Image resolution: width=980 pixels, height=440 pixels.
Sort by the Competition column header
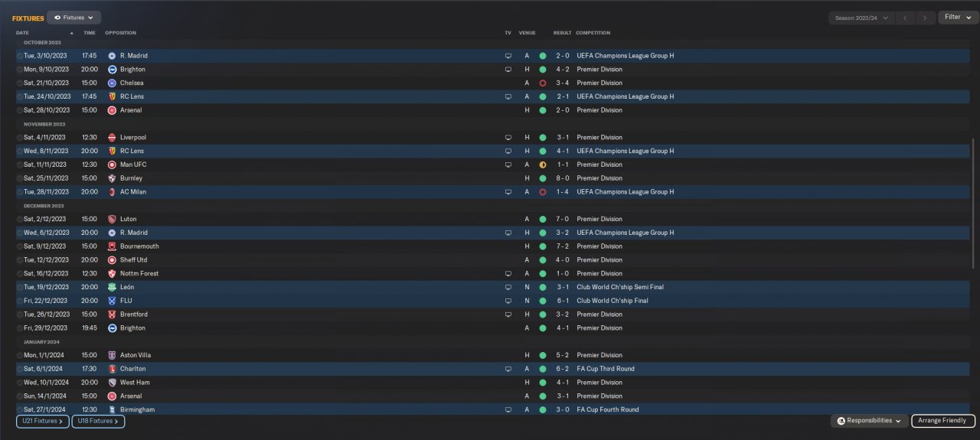[x=593, y=33]
